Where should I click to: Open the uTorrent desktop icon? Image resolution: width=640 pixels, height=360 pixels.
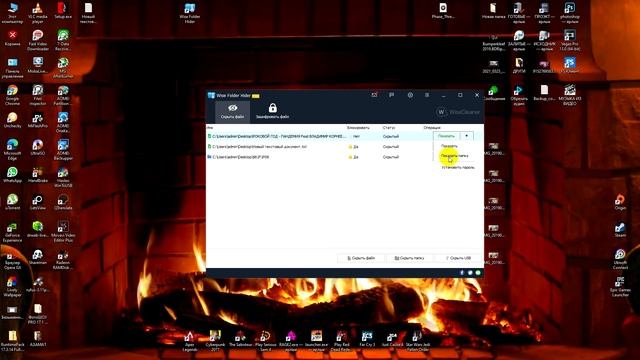point(12,202)
